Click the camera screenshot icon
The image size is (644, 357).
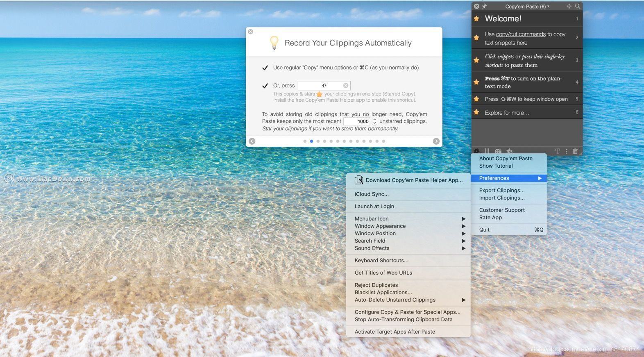tap(498, 151)
